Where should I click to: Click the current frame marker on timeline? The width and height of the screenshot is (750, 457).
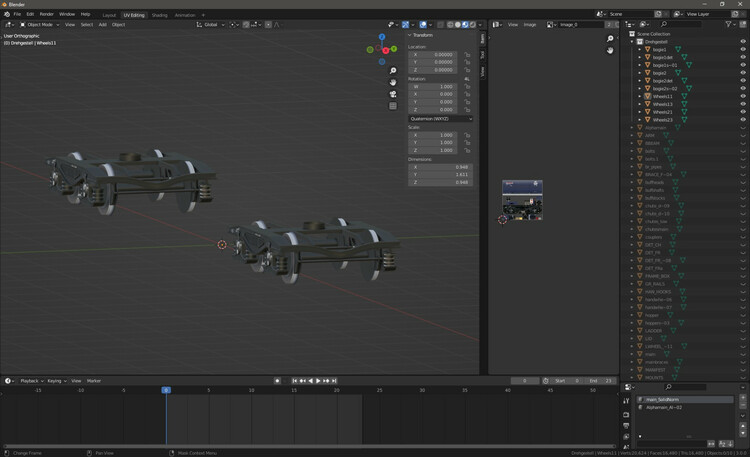pos(166,390)
